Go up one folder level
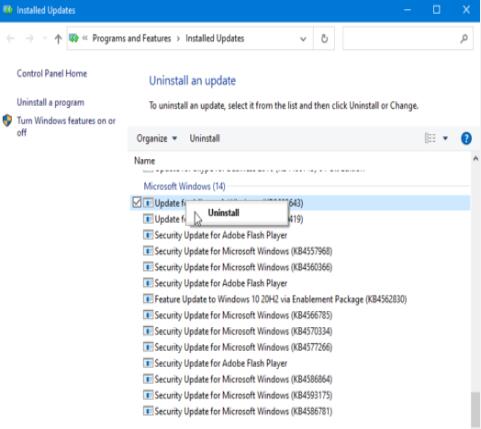The image size is (481, 429). coord(58,39)
